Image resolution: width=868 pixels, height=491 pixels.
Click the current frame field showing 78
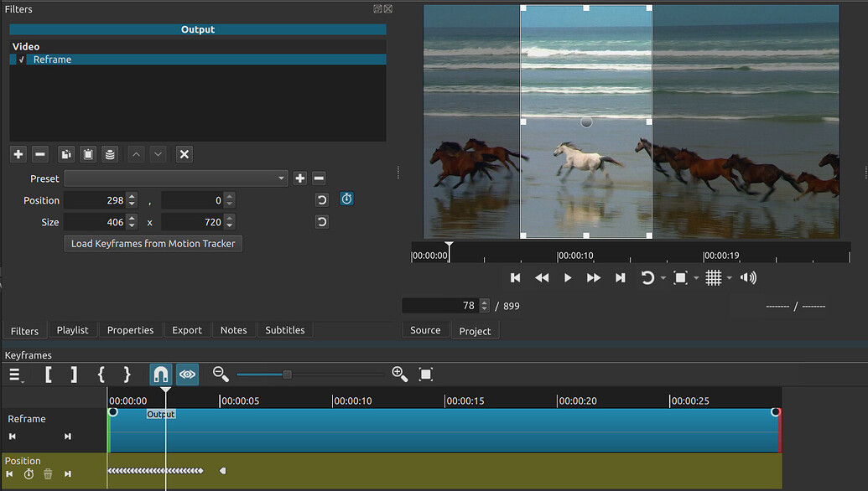click(440, 306)
